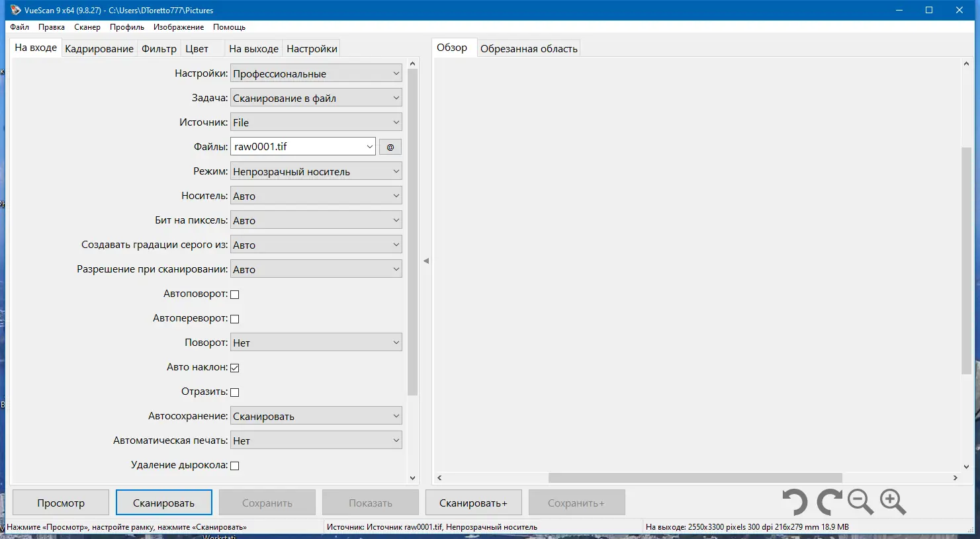Collapse the options panel with splitter arrow
980x539 pixels.
[426, 261]
